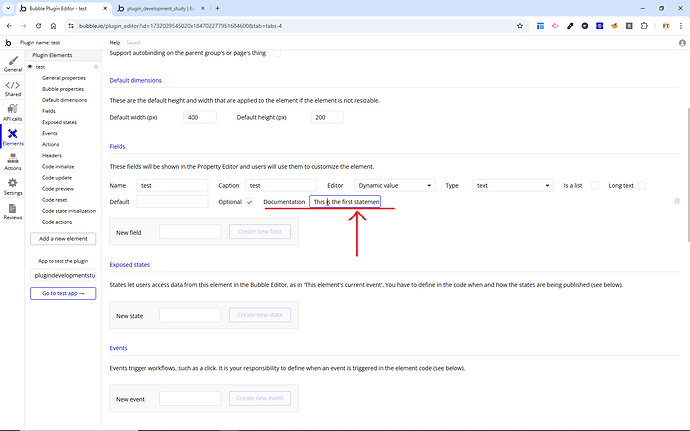The image size is (690, 431).
Task: Open the Reviews section
Action: pyautogui.click(x=13, y=212)
